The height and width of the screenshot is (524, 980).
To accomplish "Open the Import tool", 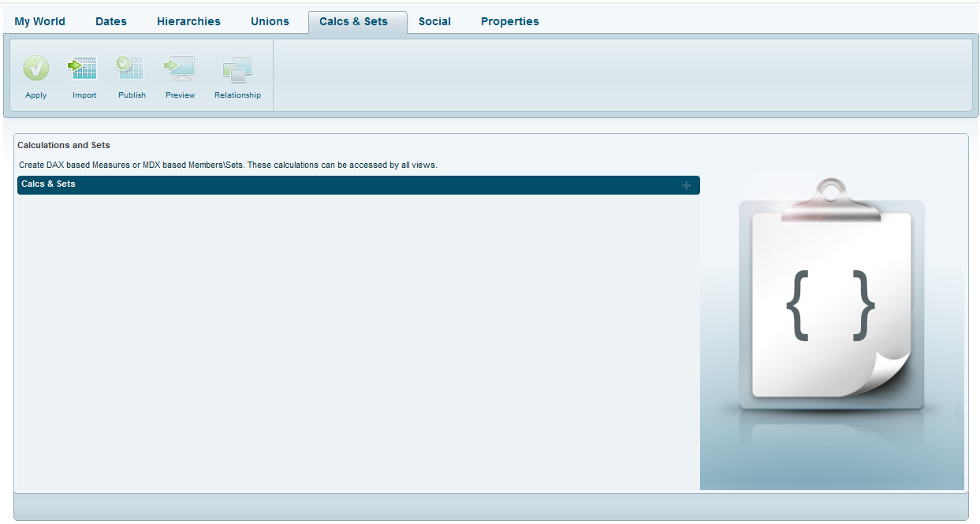I will [x=84, y=69].
